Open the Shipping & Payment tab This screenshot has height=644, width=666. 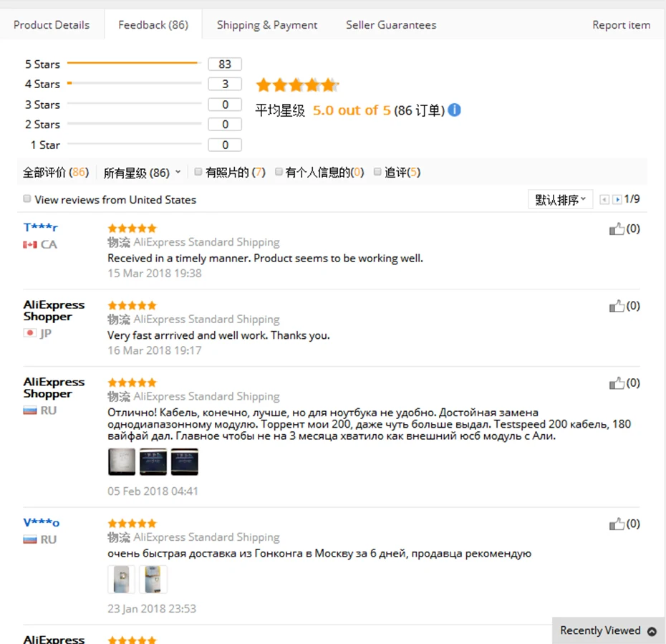pyautogui.click(x=267, y=25)
